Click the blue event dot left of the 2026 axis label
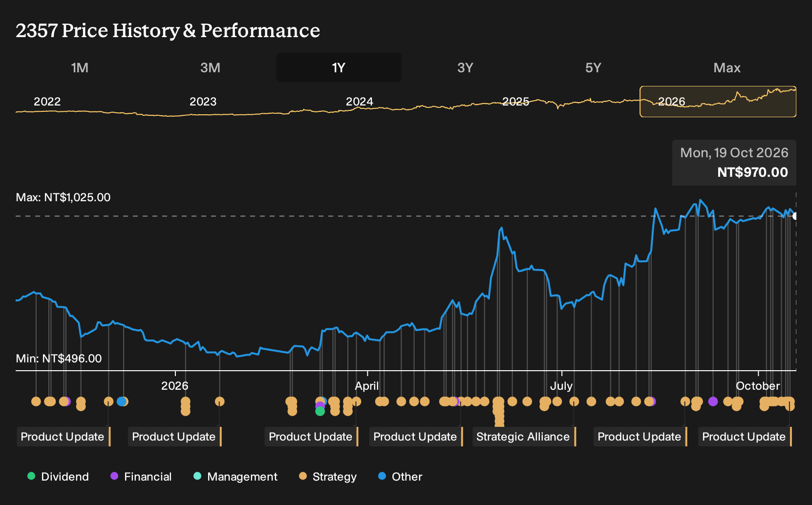 [x=121, y=401]
